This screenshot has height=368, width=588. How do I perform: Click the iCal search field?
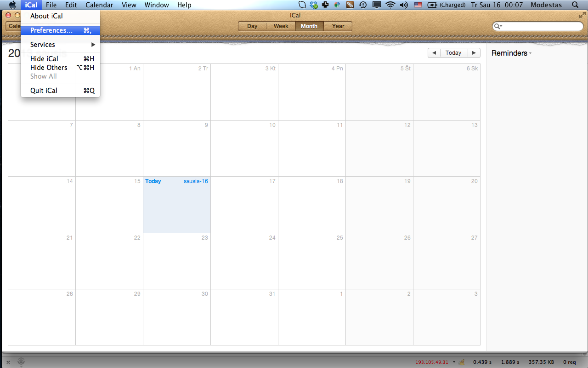pos(538,26)
